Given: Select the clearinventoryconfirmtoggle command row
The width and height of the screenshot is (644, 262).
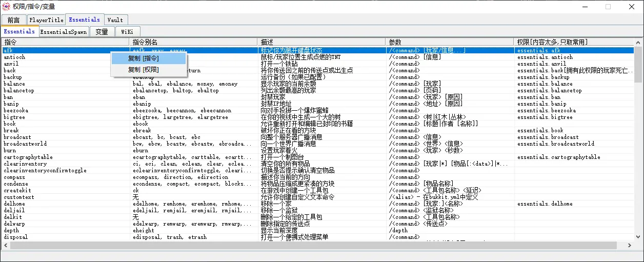Looking at the screenshot, I should tap(318, 170).
